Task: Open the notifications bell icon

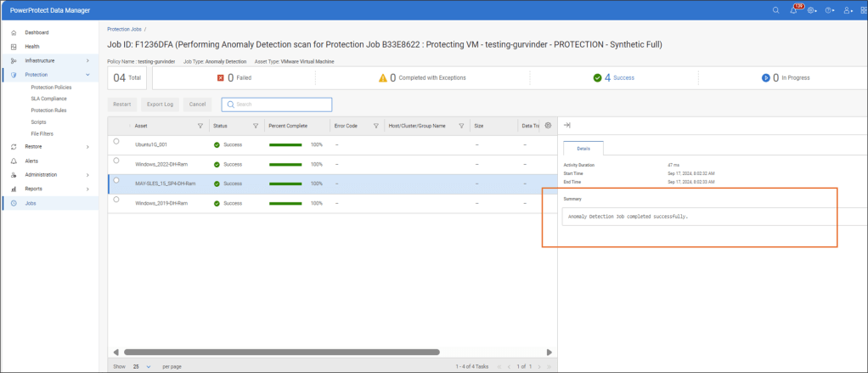Action: pos(793,10)
